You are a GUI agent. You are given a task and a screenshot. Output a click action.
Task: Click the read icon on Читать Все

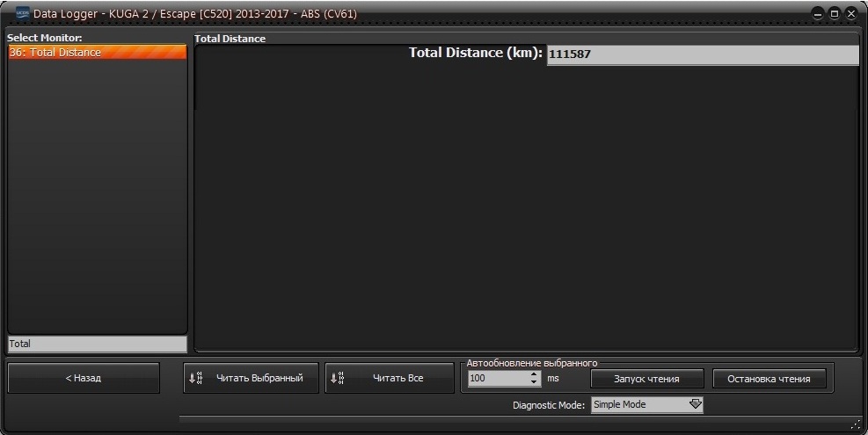[x=337, y=379]
